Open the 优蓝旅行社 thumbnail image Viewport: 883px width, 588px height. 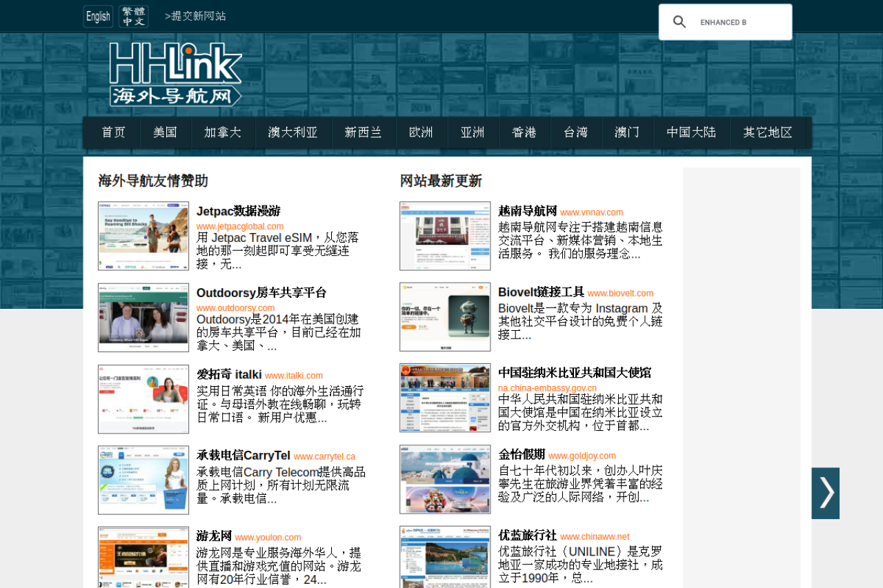coord(445,557)
